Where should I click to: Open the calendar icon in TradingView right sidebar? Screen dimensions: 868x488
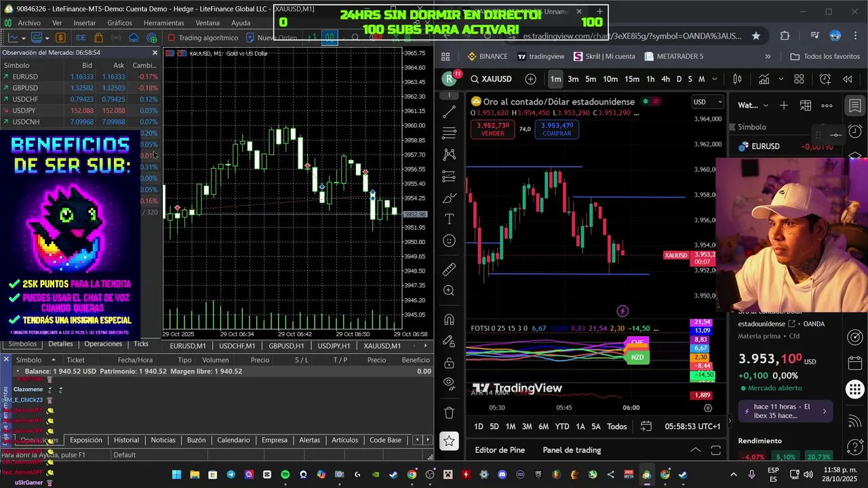point(855,363)
